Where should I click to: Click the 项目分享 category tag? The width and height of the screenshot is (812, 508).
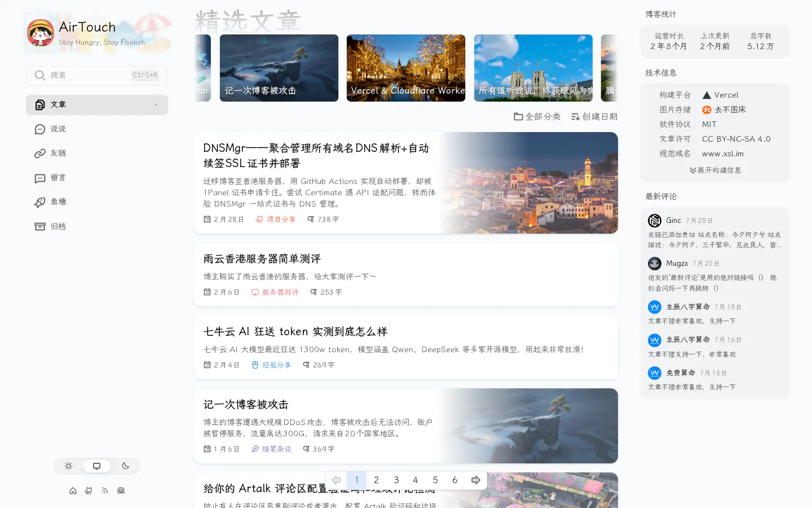(276, 220)
